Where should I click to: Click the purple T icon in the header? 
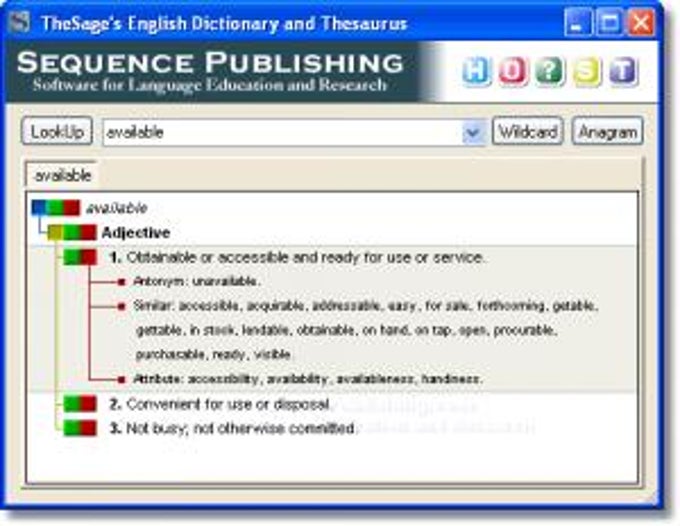click(x=623, y=71)
